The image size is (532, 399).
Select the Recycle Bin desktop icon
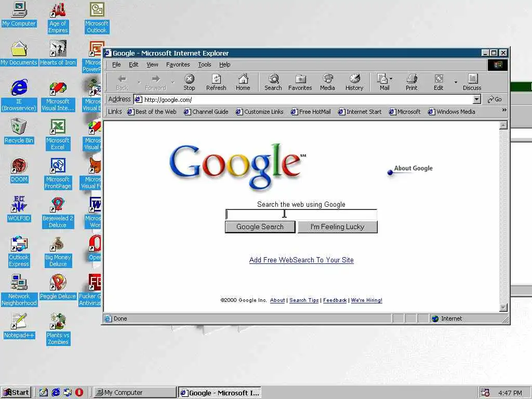[19, 131]
